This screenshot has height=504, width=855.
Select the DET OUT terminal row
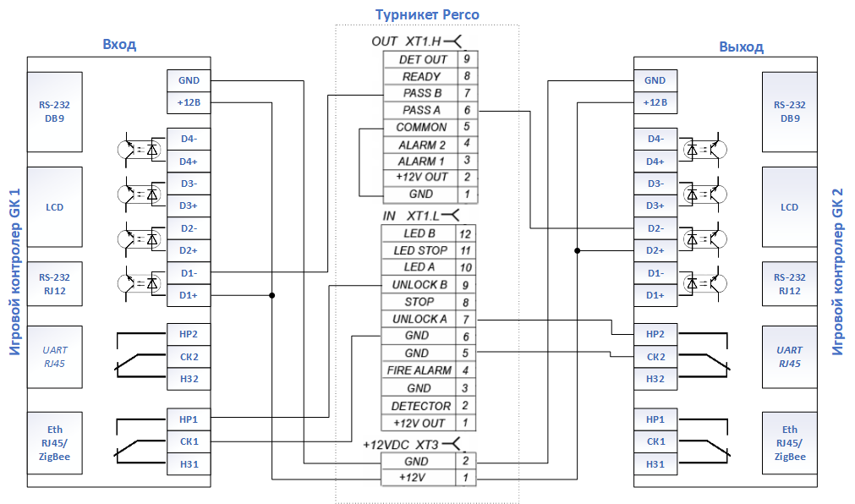pyautogui.click(x=430, y=59)
